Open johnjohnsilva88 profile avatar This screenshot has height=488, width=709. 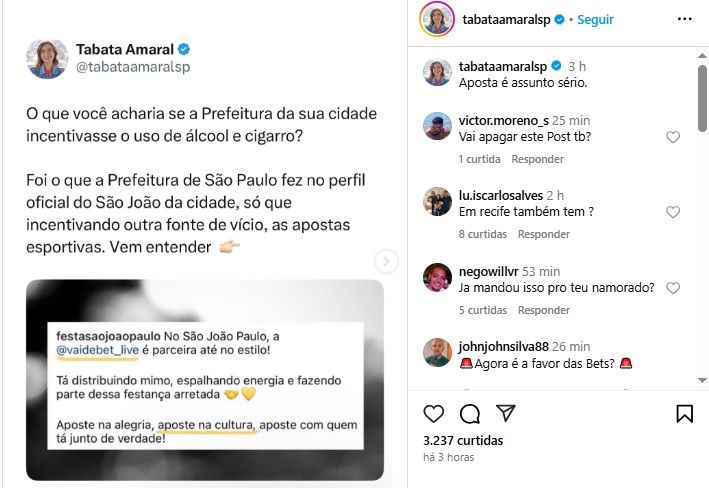pos(437,352)
